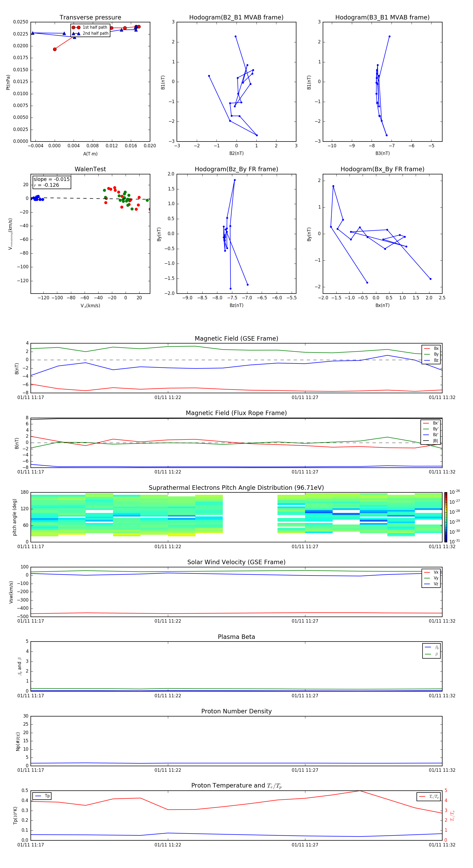473x868 pixels.
Task: Click the "Bx(nT)" x-axis label
Action: [x=382, y=305]
